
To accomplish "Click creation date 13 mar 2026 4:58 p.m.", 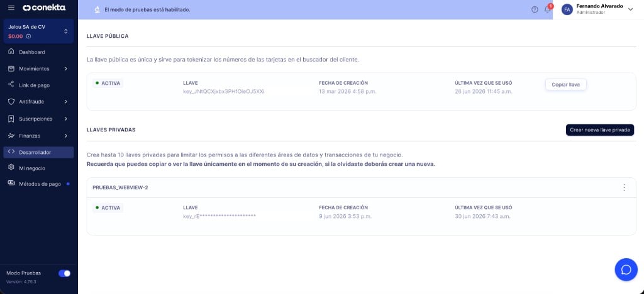I will click(x=347, y=92).
